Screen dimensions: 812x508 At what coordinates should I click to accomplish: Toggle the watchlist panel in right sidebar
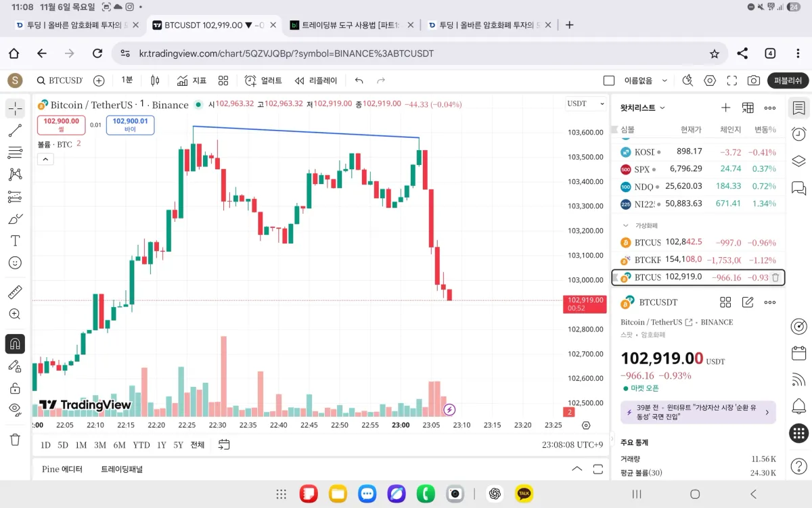click(798, 108)
